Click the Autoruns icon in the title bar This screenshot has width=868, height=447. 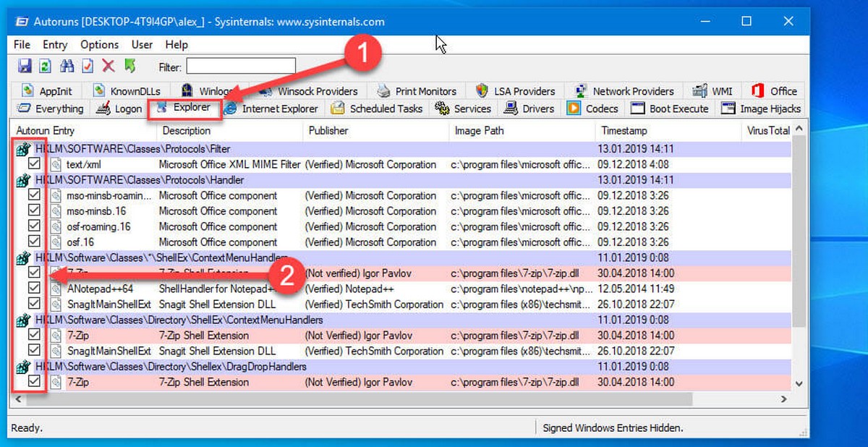pos(21,22)
